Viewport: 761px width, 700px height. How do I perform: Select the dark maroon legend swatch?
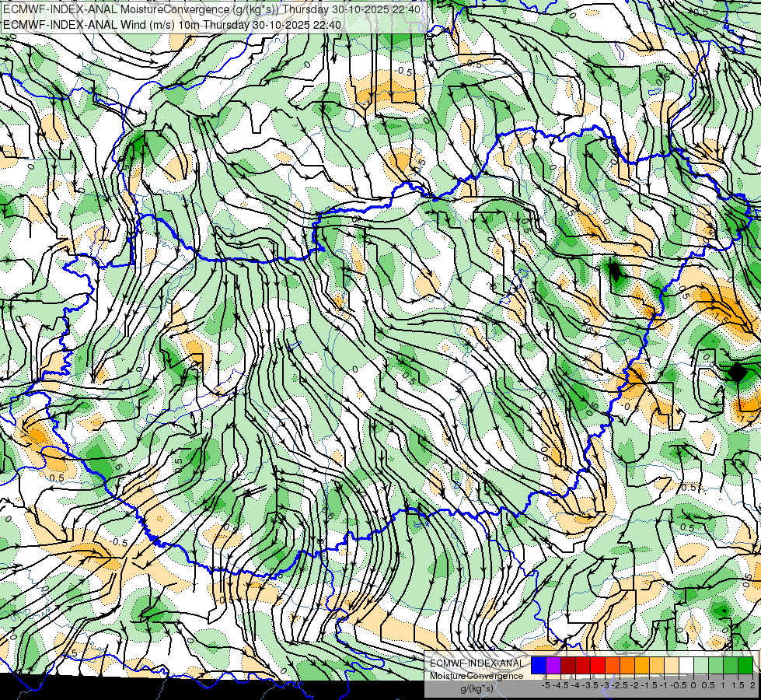coord(568,666)
